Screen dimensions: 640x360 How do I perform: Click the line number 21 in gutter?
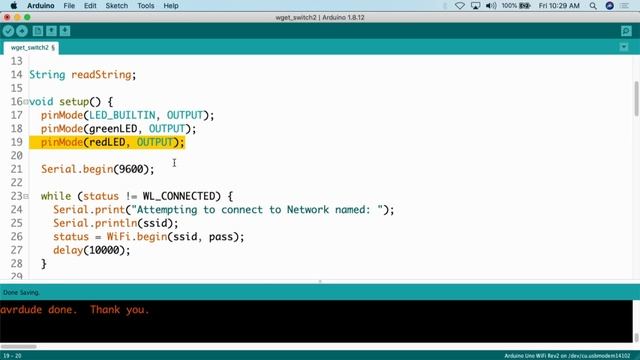pyautogui.click(x=17, y=169)
